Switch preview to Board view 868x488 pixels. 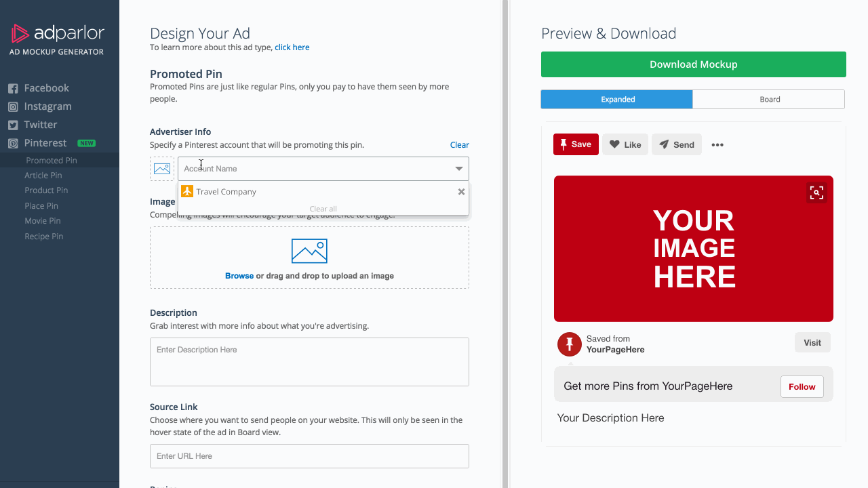769,99
